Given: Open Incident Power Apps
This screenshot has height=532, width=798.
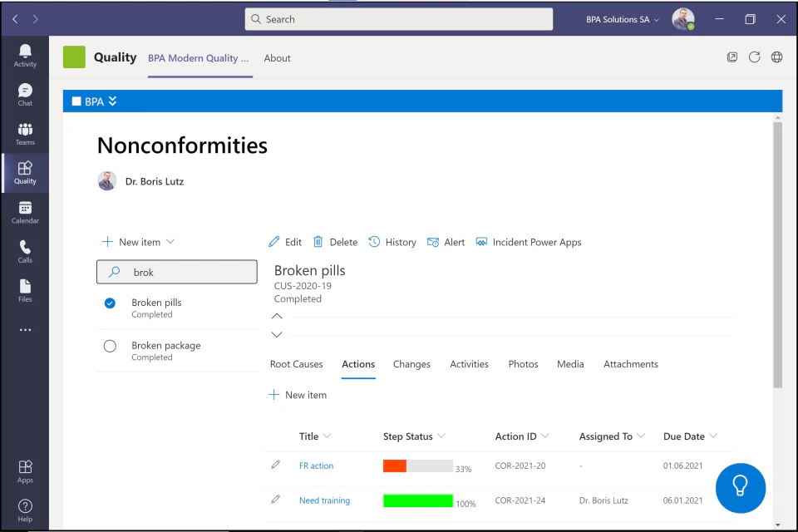Looking at the screenshot, I should (529, 242).
